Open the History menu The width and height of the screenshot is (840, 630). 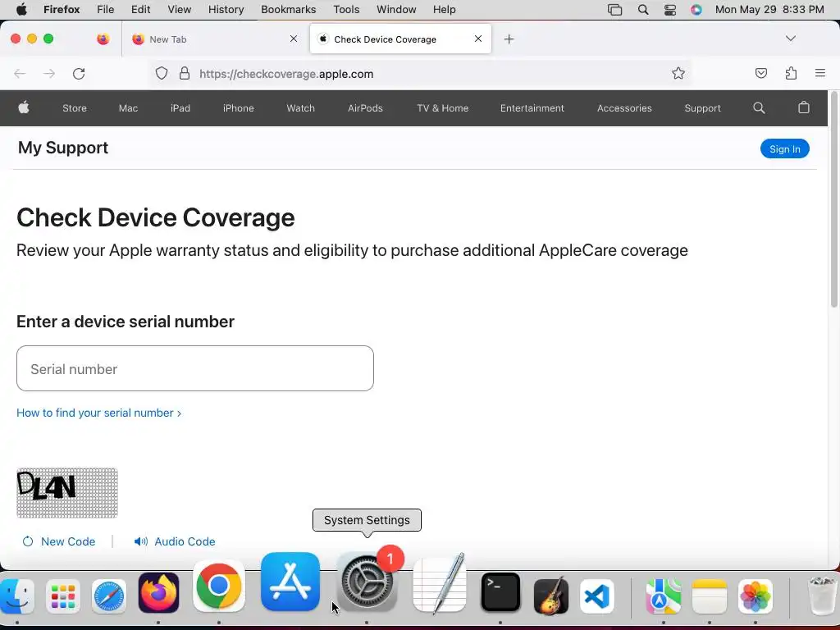pyautogui.click(x=226, y=10)
